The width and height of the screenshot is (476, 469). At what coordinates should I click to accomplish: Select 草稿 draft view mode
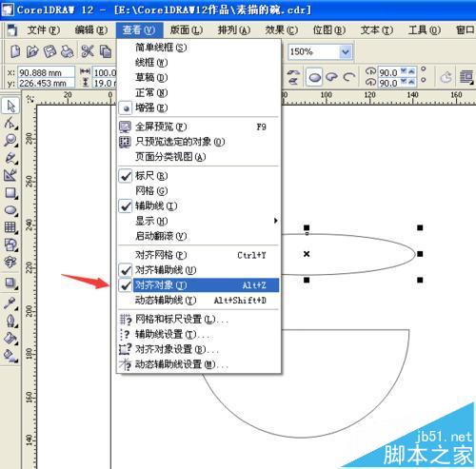[199, 77]
